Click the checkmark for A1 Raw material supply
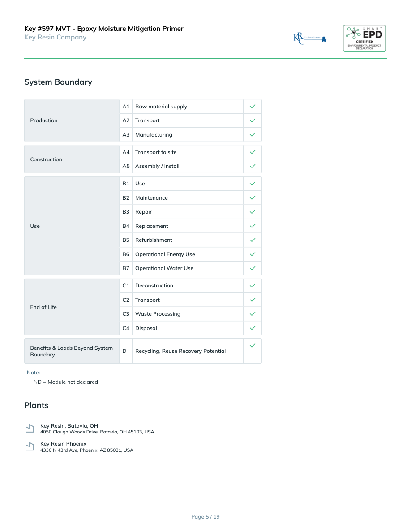Image resolution: width=411 pixels, height=532 pixels. pyautogui.click(x=253, y=107)
